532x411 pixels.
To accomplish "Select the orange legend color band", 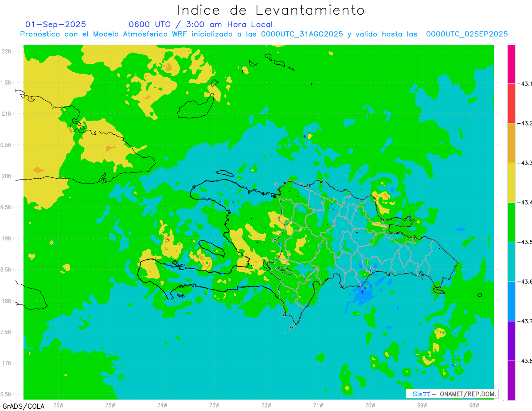I will pos(511,143).
